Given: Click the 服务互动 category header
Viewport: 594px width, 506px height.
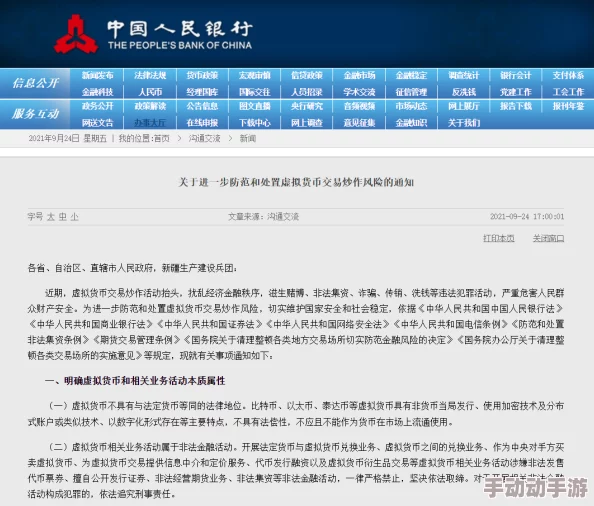Looking at the screenshot, I should (36, 113).
